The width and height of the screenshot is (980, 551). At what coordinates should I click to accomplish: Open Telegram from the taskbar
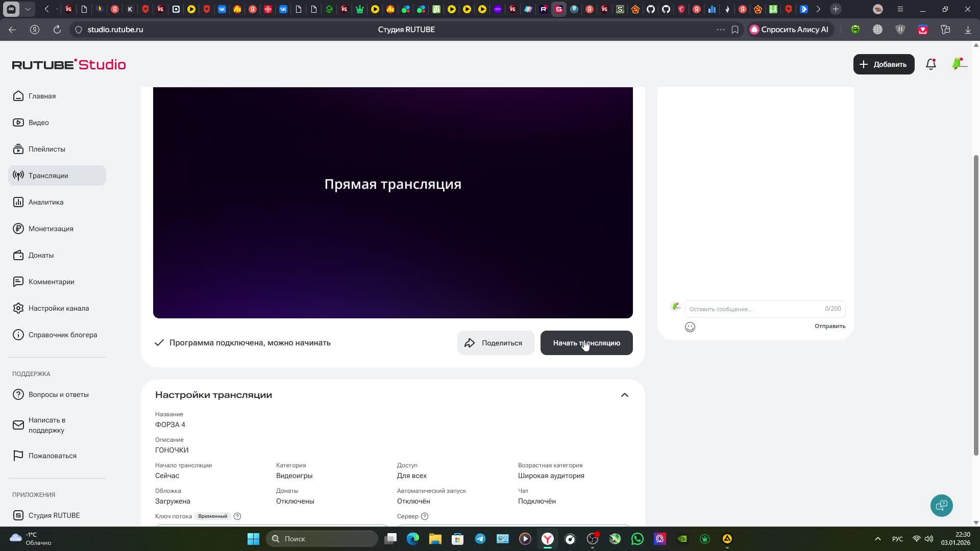[480, 539]
